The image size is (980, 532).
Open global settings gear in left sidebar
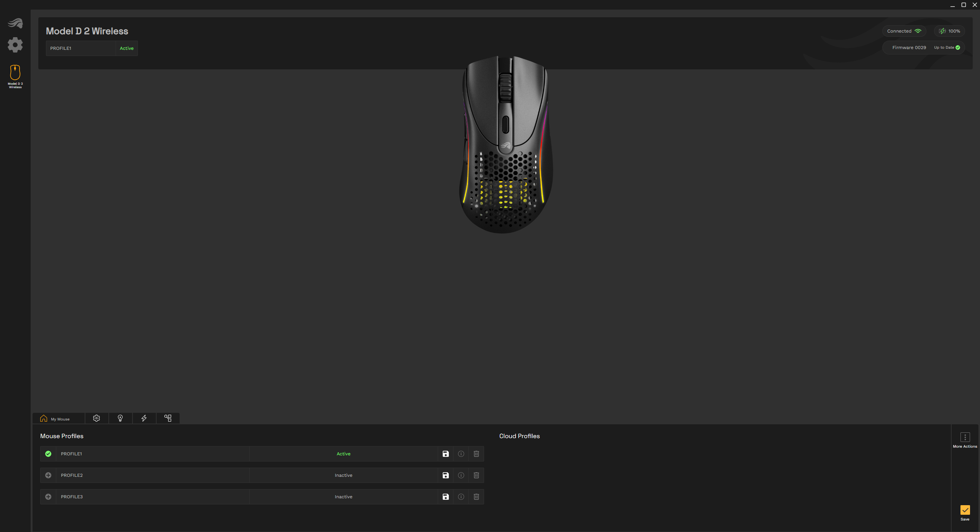(x=15, y=45)
